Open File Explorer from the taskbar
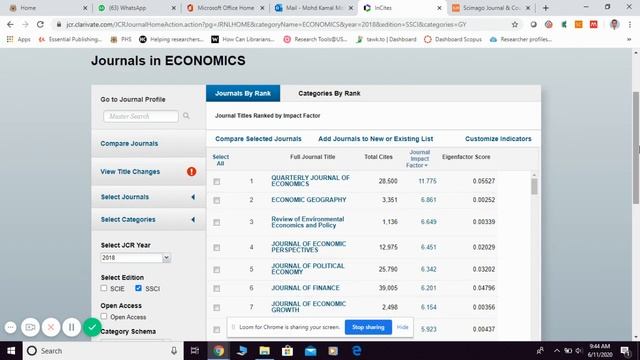The image size is (640, 360). (264, 351)
